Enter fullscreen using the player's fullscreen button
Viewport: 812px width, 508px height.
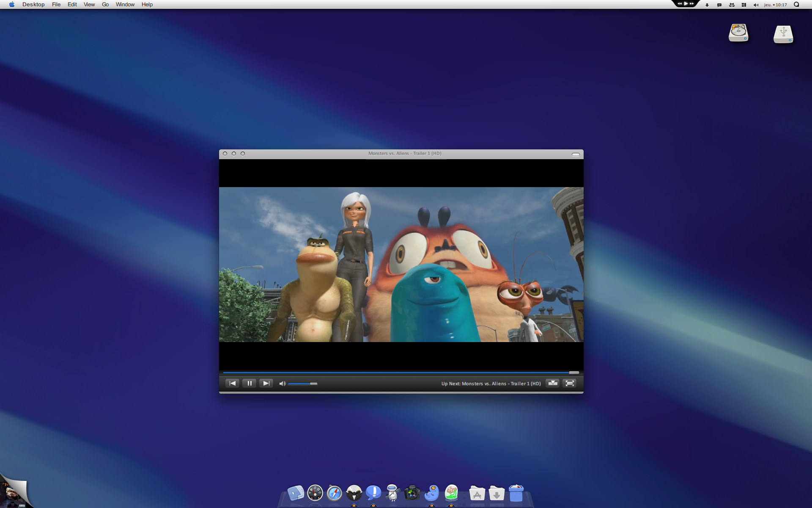coord(570,383)
